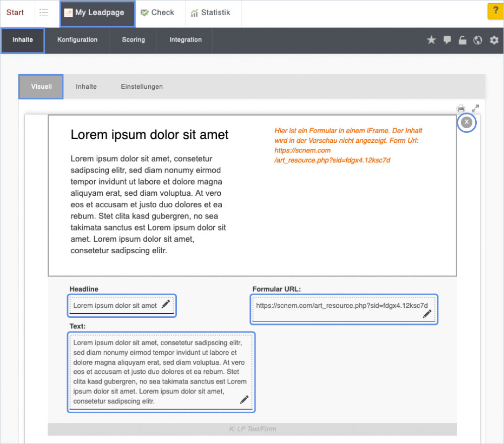Click the preview body paragraph text
The height and width of the screenshot is (444, 504).
148,205
